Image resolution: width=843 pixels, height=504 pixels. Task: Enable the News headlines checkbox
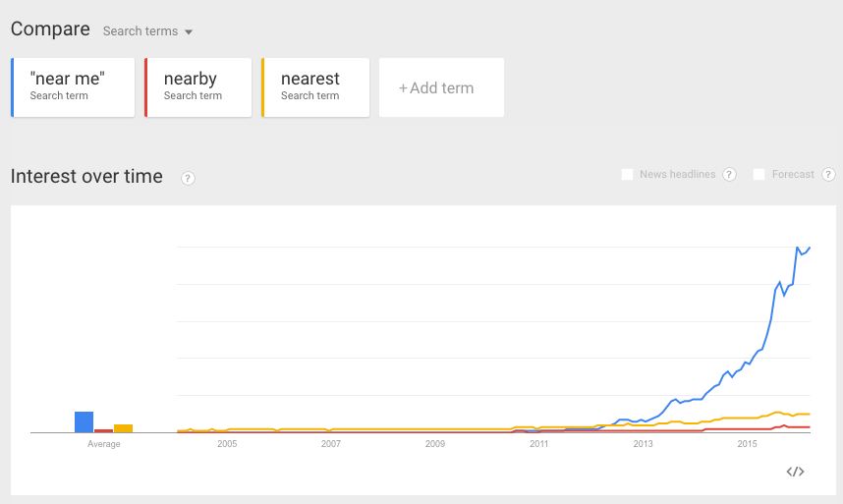point(627,174)
